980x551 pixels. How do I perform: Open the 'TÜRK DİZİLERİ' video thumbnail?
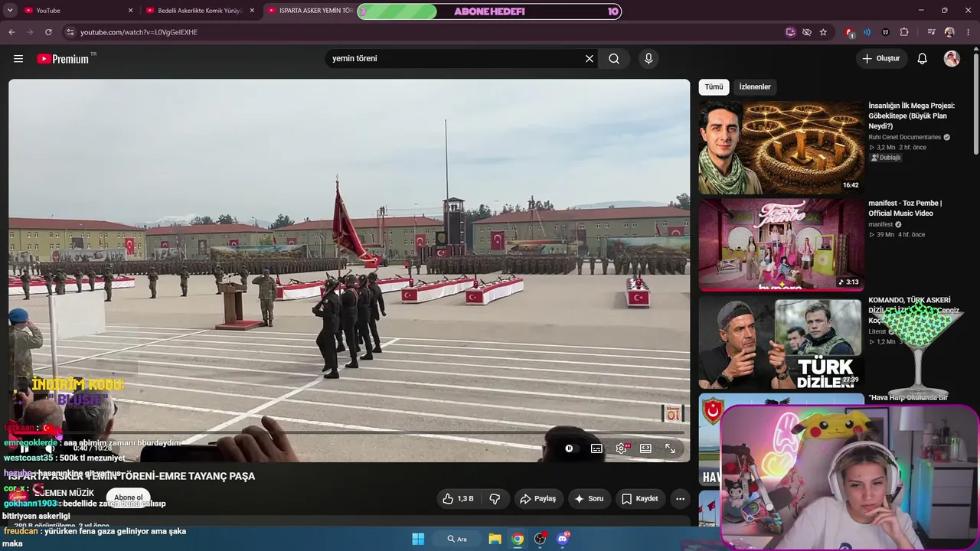click(x=781, y=342)
